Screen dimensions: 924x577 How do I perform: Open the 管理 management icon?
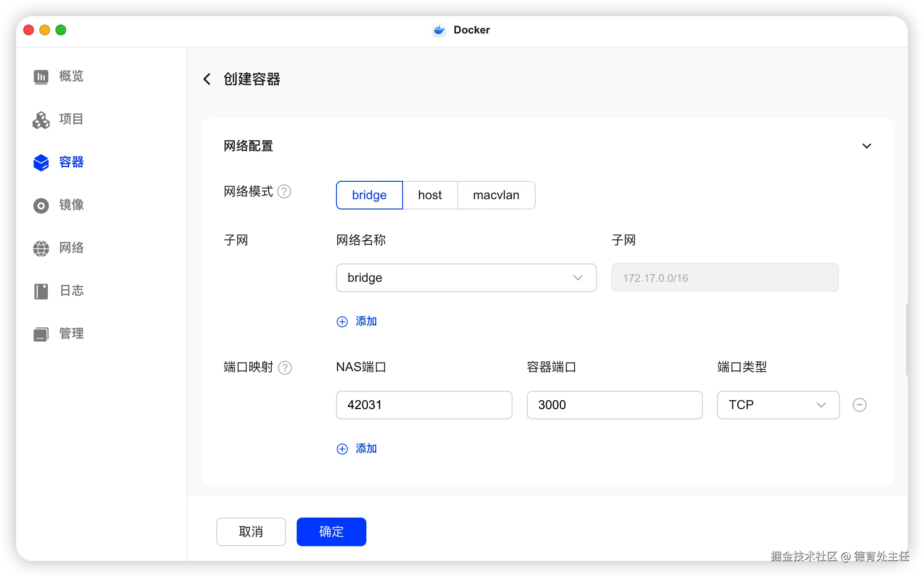pos(41,334)
